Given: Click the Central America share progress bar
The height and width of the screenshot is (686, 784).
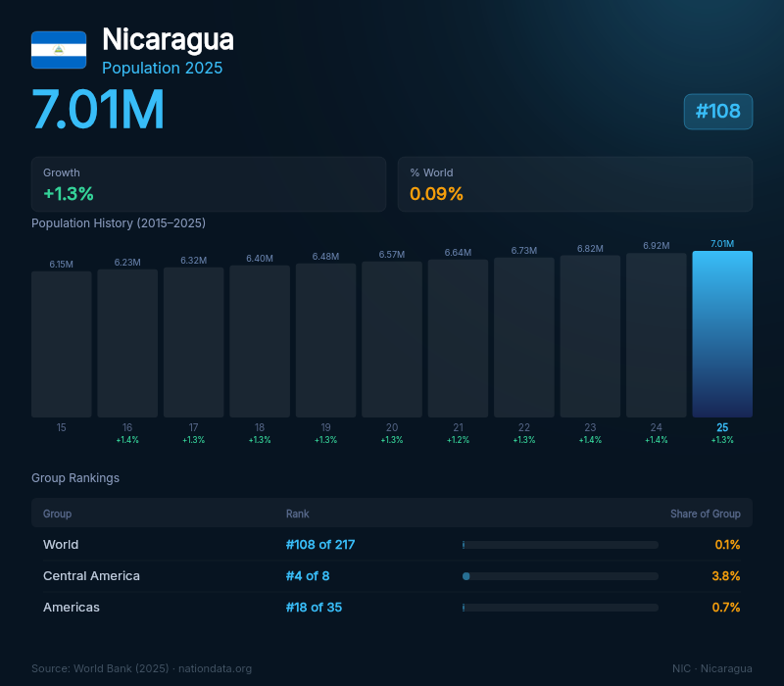Looking at the screenshot, I should coord(561,576).
